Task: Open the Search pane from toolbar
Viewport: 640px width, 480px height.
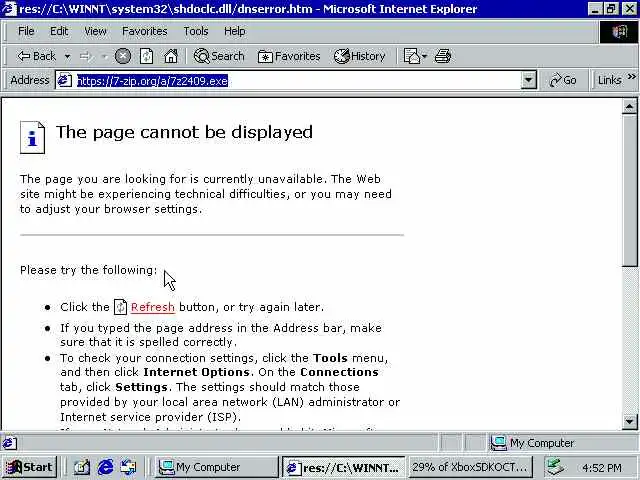Action: [x=219, y=56]
